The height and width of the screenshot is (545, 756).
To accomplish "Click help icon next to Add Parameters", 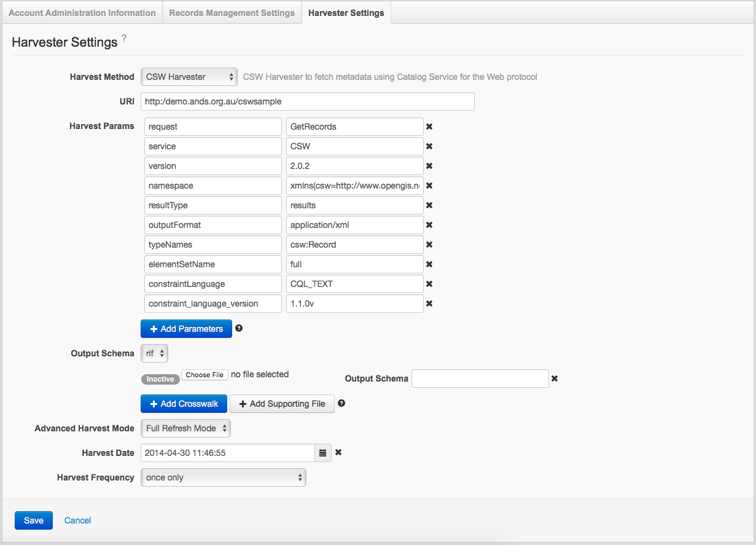I will 239,328.
